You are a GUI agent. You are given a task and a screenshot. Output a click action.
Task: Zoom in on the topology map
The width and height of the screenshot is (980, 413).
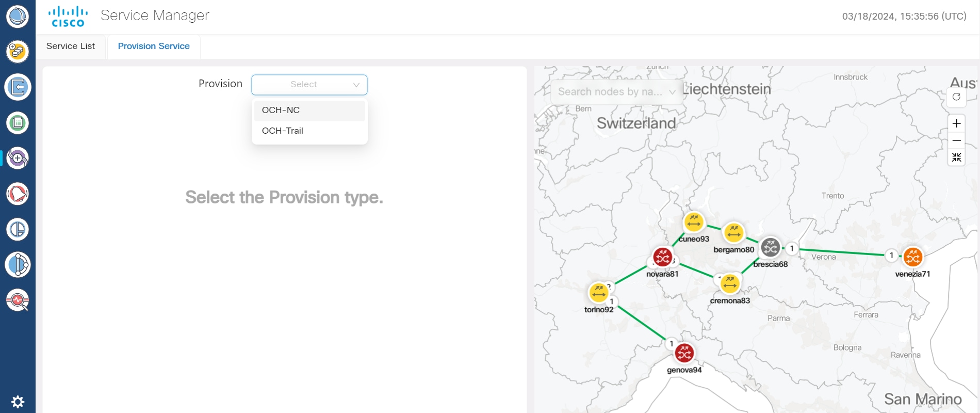click(956, 123)
